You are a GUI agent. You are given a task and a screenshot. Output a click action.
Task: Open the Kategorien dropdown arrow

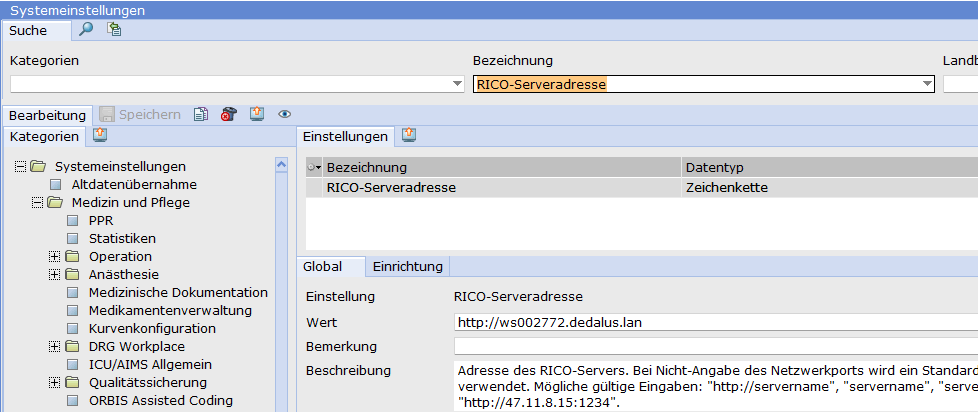coord(458,84)
